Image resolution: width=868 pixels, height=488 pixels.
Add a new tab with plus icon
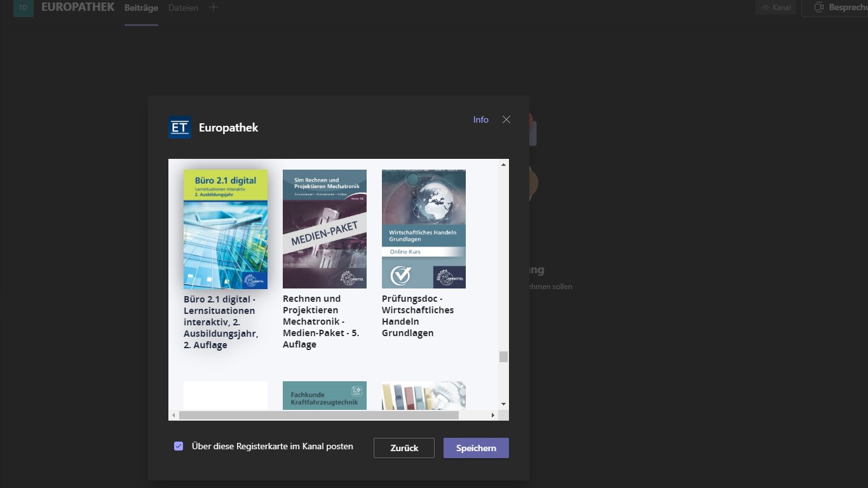[x=214, y=8]
